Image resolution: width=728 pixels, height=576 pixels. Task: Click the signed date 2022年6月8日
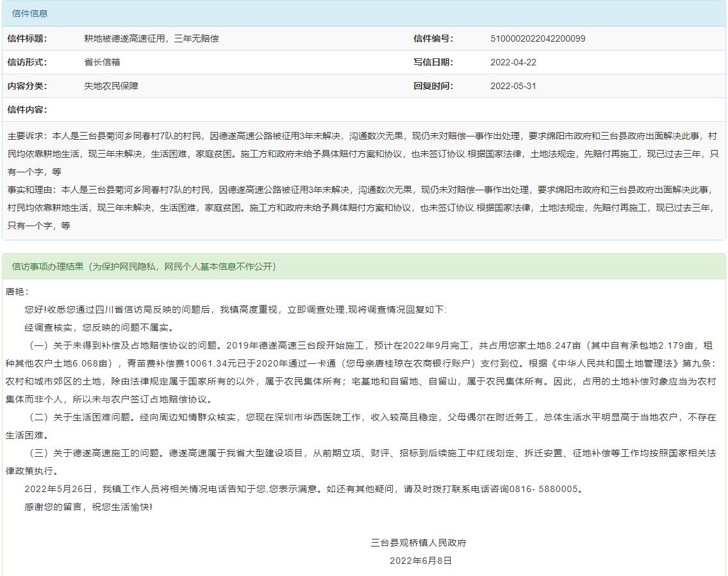click(x=420, y=561)
